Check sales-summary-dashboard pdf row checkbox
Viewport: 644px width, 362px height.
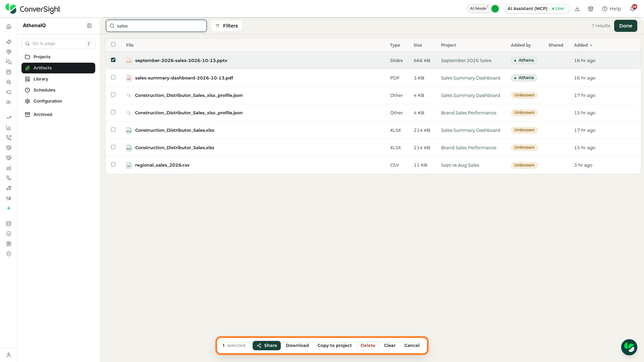pyautogui.click(x=113, y=77)
